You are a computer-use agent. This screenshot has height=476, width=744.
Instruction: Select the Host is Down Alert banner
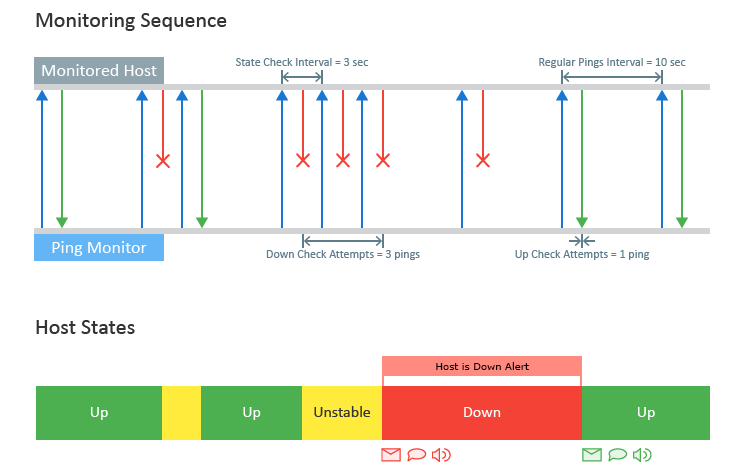point(482,366)
